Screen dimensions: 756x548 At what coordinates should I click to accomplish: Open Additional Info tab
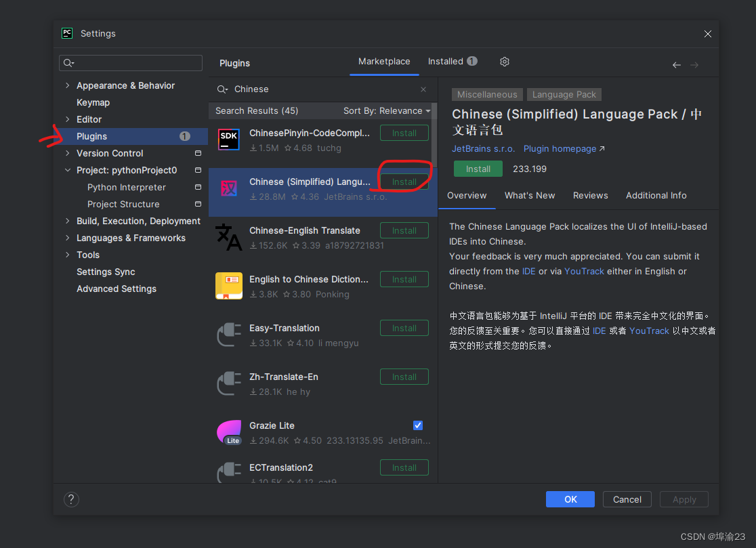coord(656,195)
